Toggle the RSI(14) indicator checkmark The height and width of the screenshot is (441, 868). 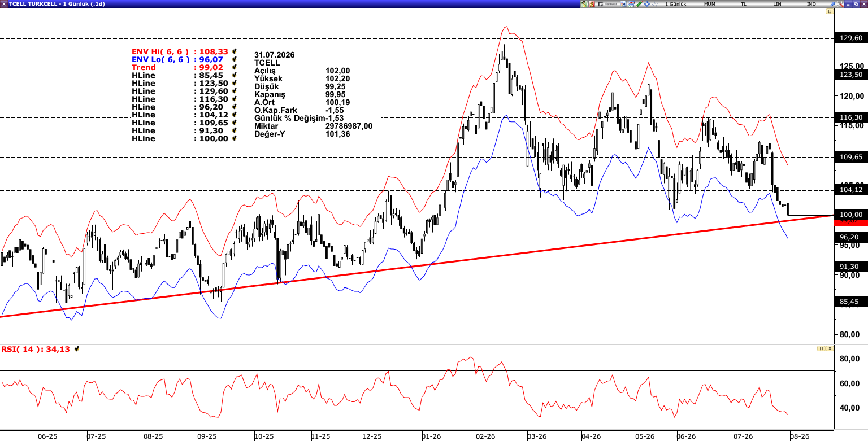pos(76,349)
